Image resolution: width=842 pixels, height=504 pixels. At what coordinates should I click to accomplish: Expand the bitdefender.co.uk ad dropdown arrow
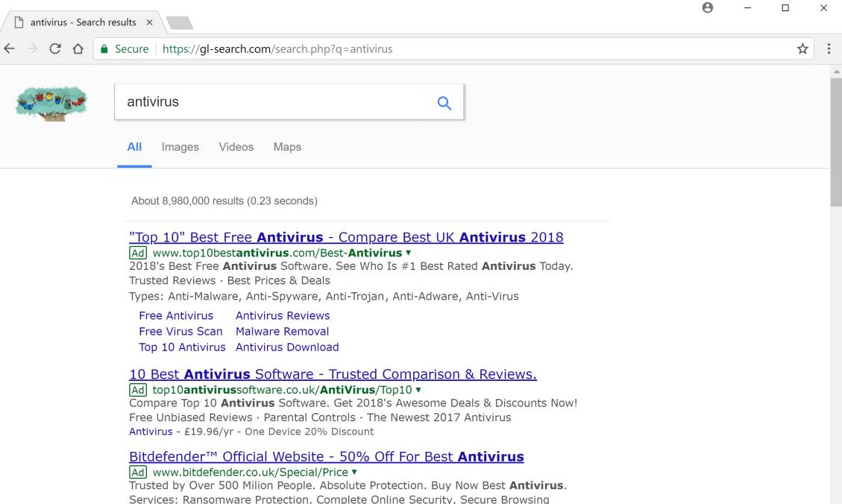tap(354, 472)
